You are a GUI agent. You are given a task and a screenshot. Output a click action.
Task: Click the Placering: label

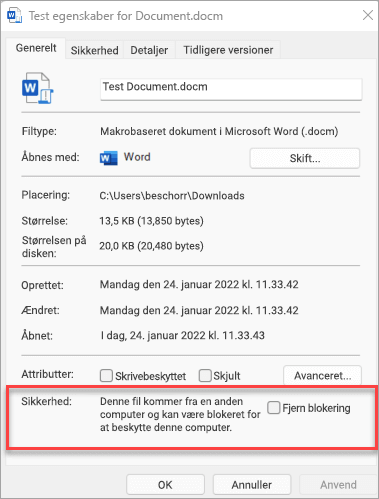click(x=46, y=195)
